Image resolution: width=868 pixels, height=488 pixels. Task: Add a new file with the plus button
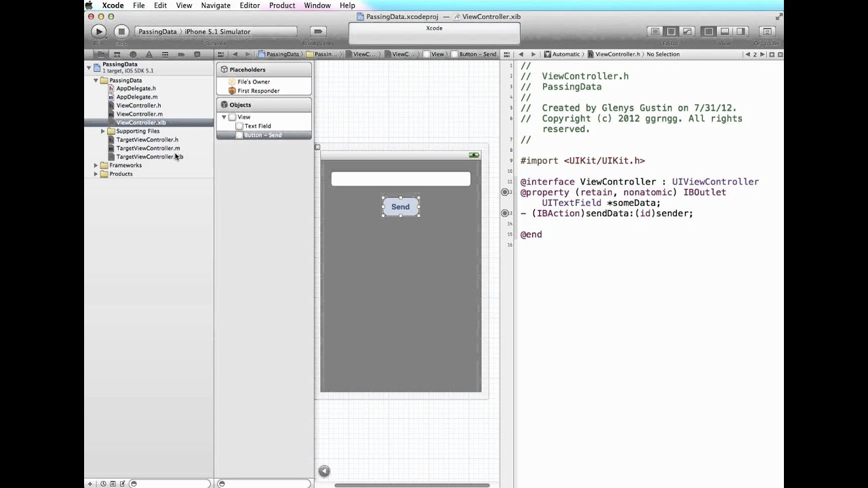[90, 483]
